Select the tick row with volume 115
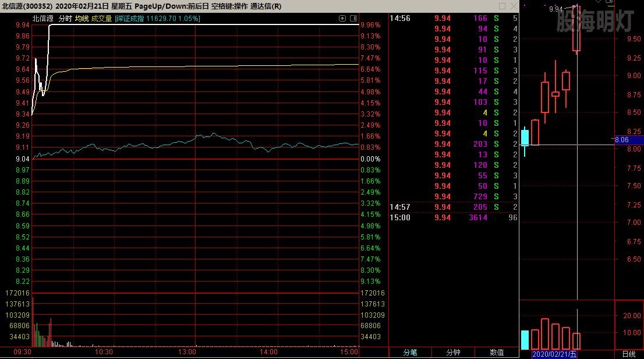 454,71
